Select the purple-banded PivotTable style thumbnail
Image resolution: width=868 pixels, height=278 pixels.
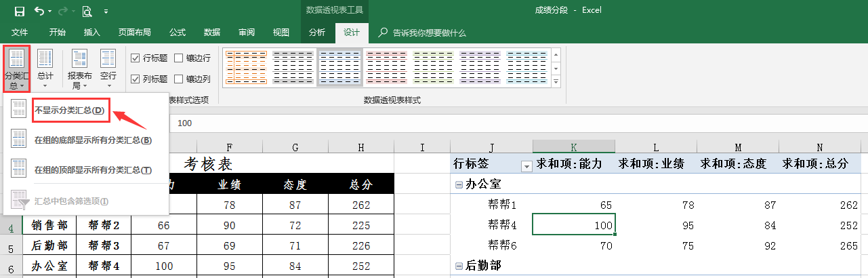point(480,67)
